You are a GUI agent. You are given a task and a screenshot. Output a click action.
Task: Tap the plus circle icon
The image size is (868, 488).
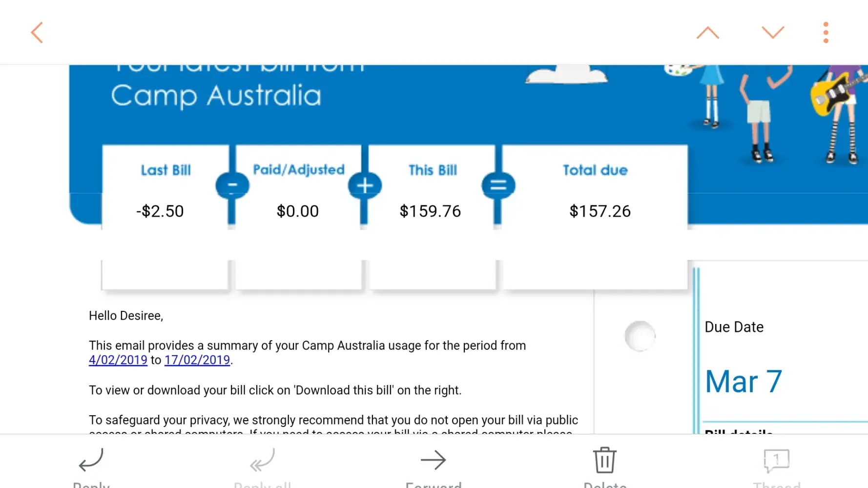[x=365, y=185]
